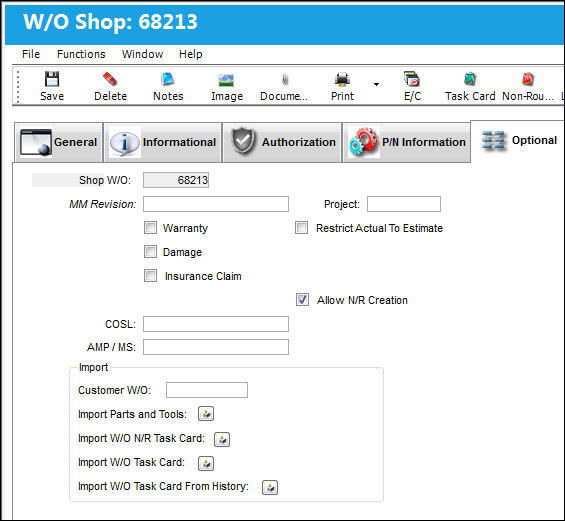Screen dimensions: 565x521
Task: Focus the COSL text field
Action: click(x=216, y=324)
